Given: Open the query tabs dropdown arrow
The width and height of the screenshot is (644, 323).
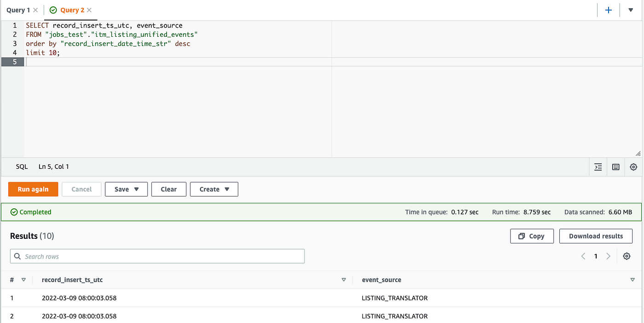Looking at the screenshot, I should point(631,10).
